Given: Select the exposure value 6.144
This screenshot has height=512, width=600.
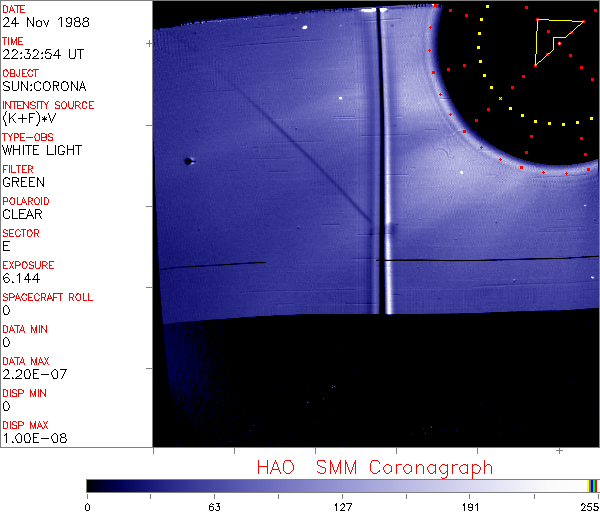Looking at the screenshot, I should tap(22, 278).
